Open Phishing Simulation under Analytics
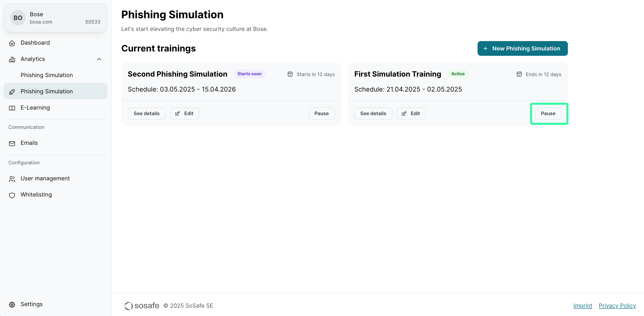This screenshot has width=644, height=316. (x=47, y=75)
